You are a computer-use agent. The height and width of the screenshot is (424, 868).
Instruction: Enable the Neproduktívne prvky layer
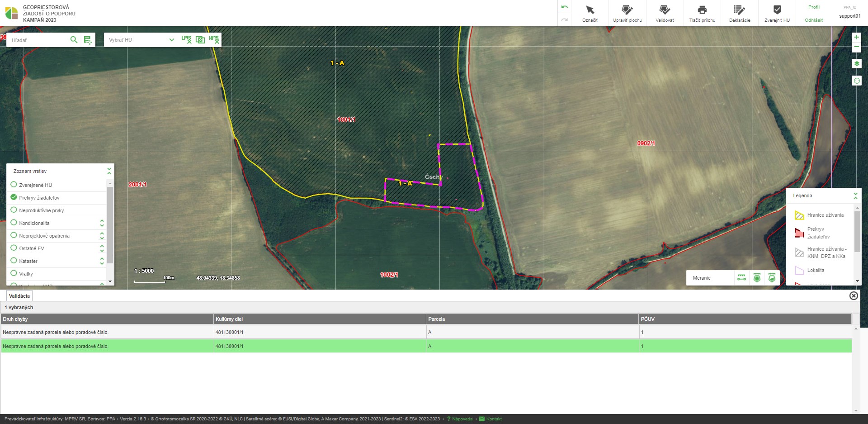(x=14, y=210)
